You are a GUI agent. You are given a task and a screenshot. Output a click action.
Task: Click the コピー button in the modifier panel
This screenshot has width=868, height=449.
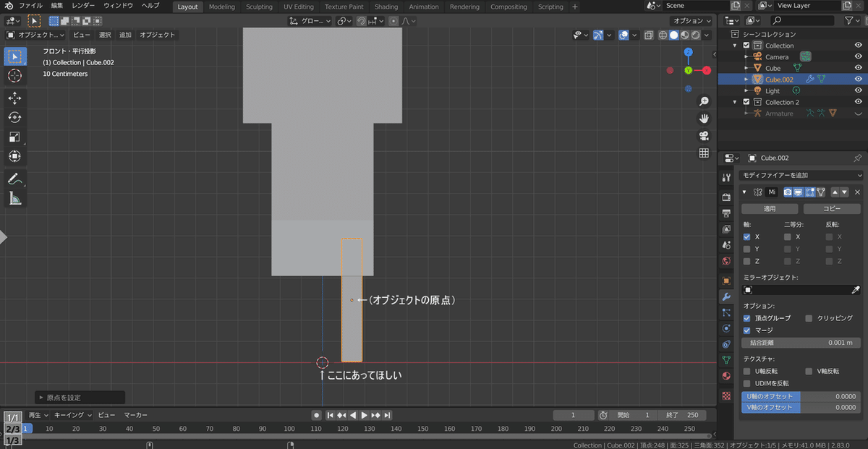[832, 208]
